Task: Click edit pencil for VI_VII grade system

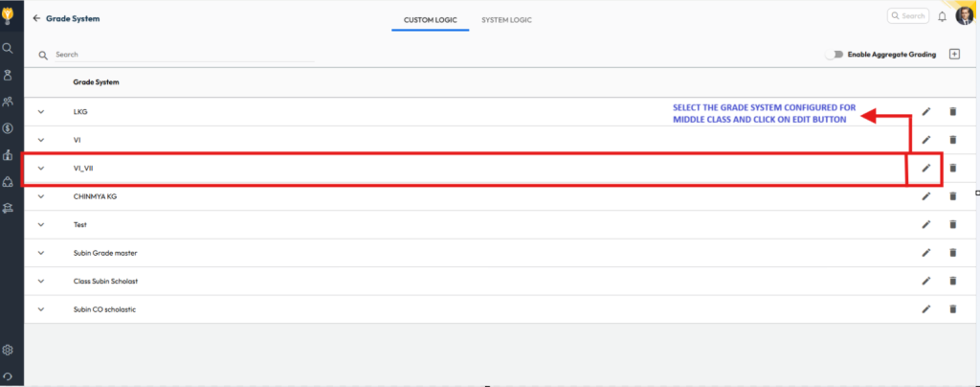Action: (x=925, y=168)
